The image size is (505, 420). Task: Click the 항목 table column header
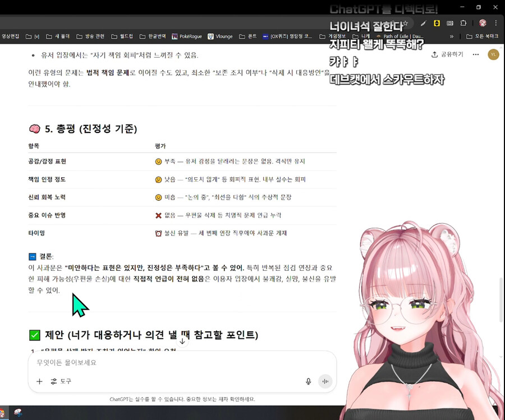pyautogui.click(x=34, y=146)
